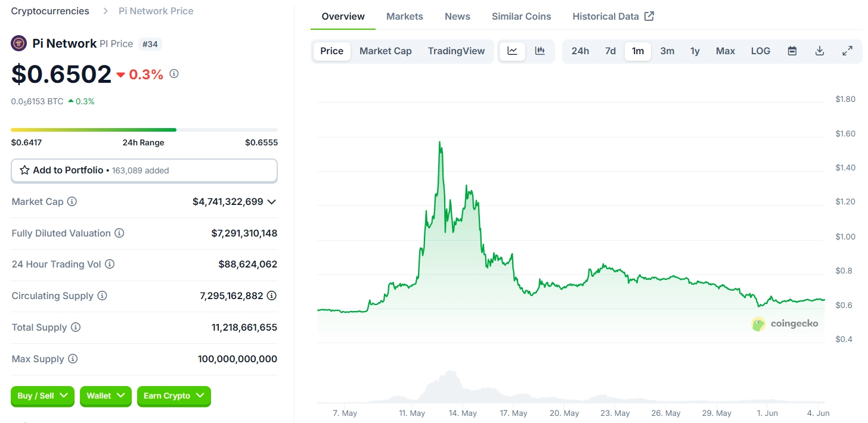Screen dimensions: 868x423
Task: Show the Fully Diluted Valuation info icon
Action: point(119,233)
